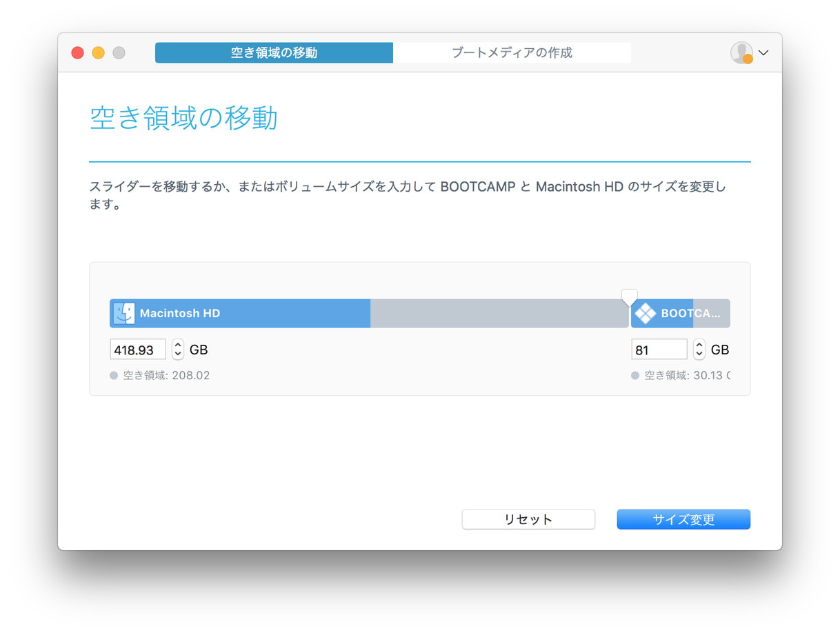The image size is (840, 633).
Task: Click the gray free space of Macintosh HD
Action: coord(499,313)
